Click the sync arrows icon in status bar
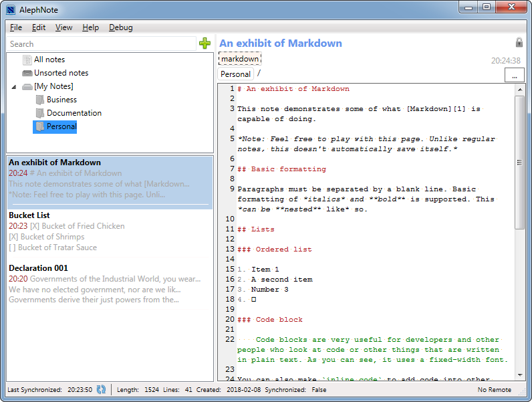Image resolution: width=532 pixels, height=402 pixels. [x=101, y=389]
